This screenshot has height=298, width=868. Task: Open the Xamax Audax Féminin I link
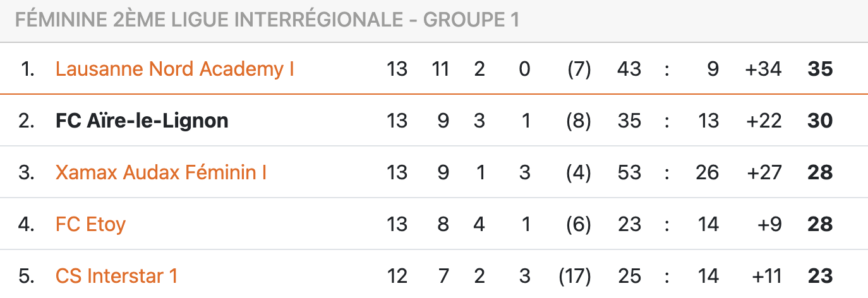(160, 172)
